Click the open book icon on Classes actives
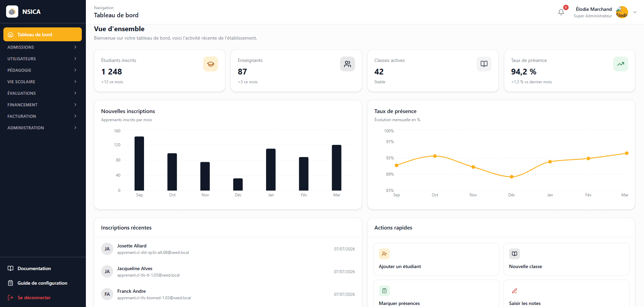 (x=484, y=64)
